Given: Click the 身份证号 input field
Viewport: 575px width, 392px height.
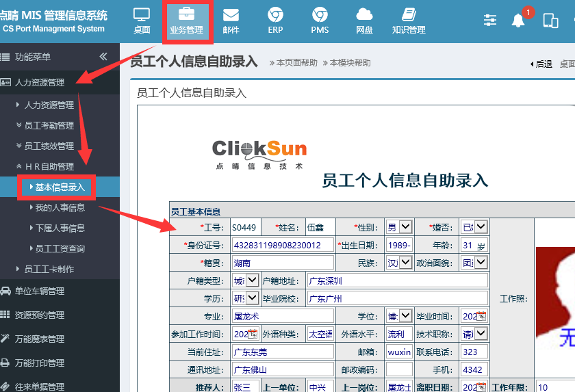Looking at the screenshot, I should point(283,245).
